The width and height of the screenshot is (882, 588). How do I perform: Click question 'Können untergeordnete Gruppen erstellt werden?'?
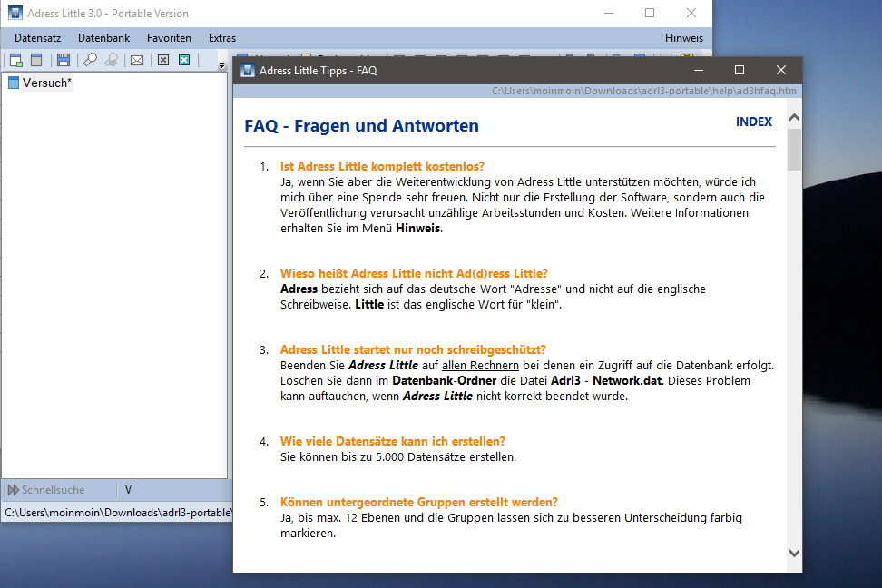click(x=419, y=502)
